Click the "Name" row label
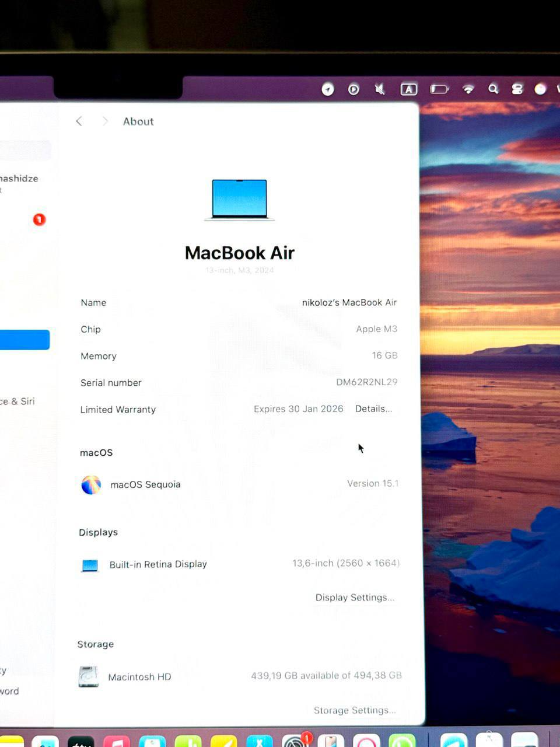Viewport: 560px width, 747px height. [x=93, y=302]
